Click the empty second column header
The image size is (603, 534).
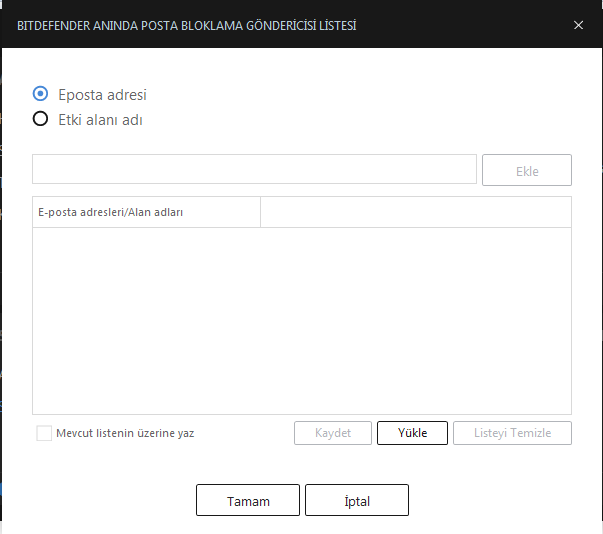click(x=415, y=212)
